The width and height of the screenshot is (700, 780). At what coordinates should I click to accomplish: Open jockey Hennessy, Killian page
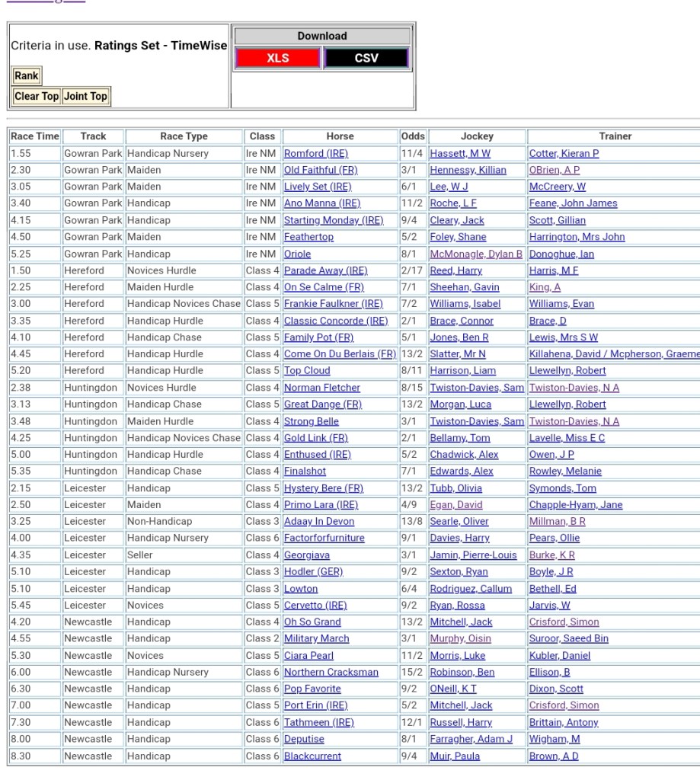[468, 171]
